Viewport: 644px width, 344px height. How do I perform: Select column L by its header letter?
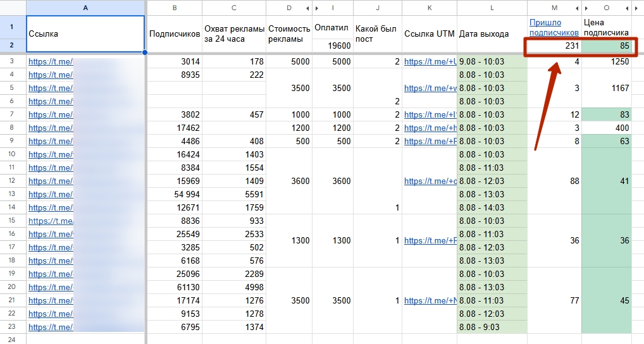pos(492,8)
